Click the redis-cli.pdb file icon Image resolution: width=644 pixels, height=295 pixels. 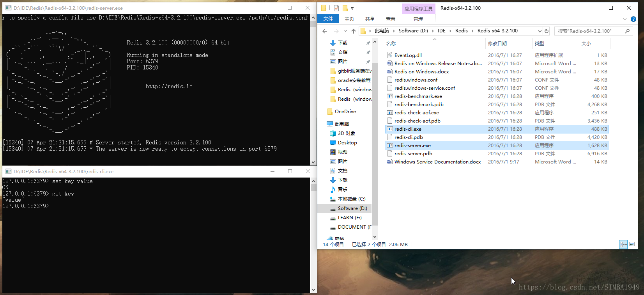pos(389,137)
